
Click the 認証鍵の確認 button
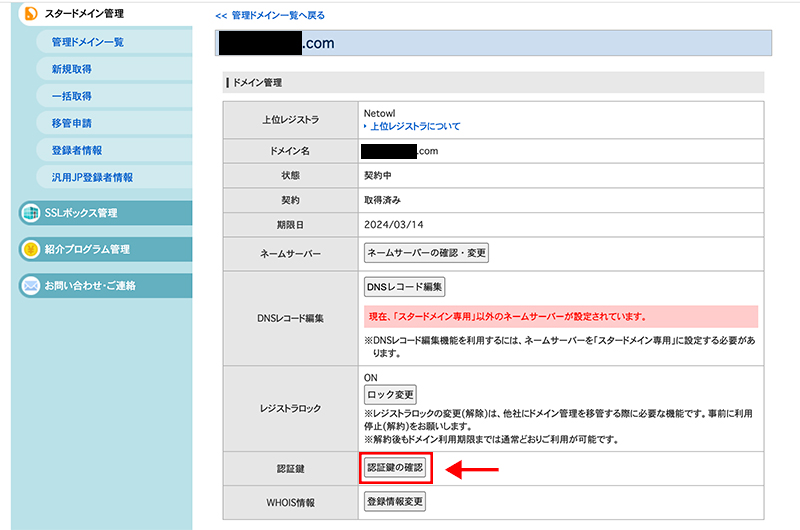click(396, 468)
